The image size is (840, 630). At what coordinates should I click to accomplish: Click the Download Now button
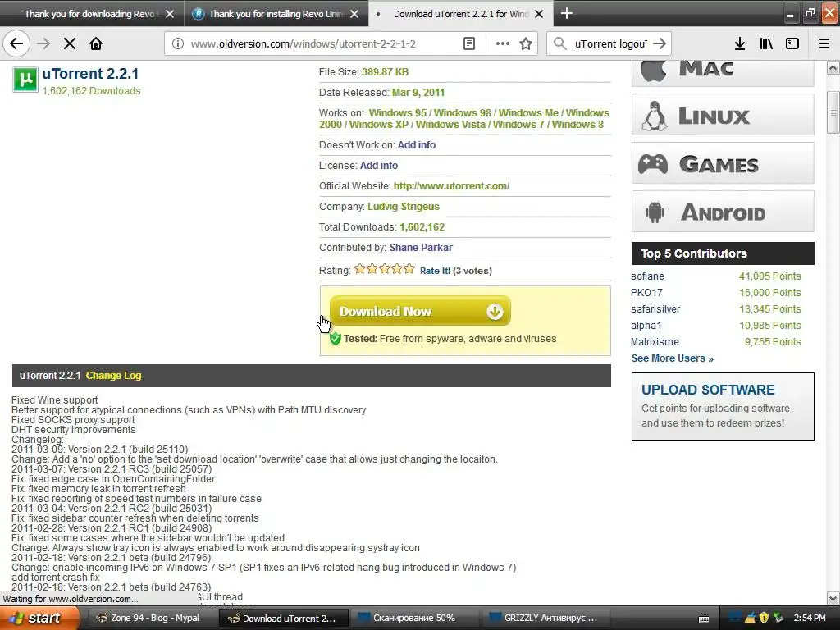tap(420, 311)
